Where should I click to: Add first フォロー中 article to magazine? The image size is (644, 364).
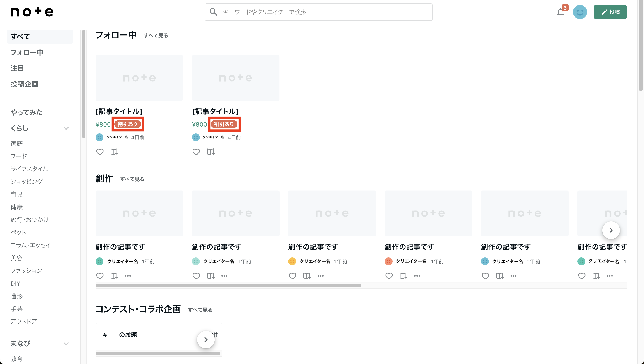point(114,152)
